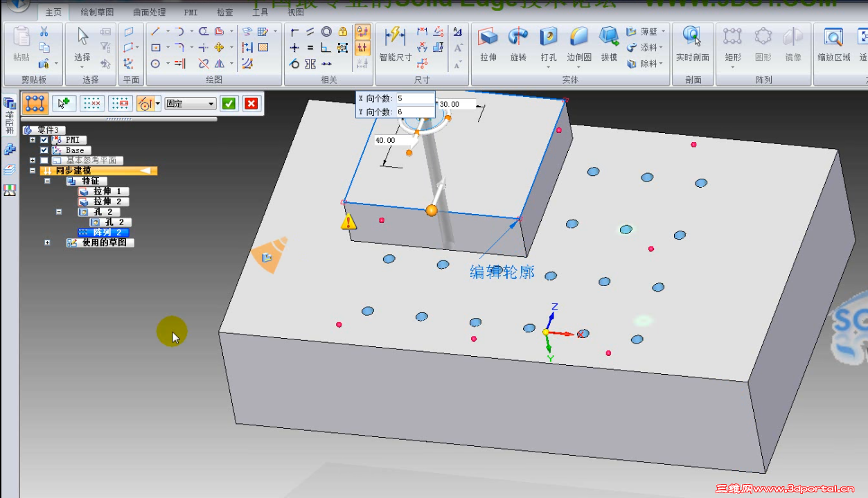This screenshot has height=498, width=868.
Task: Switch to the 曲面处理 tab
Action: (x=150, y=12)
